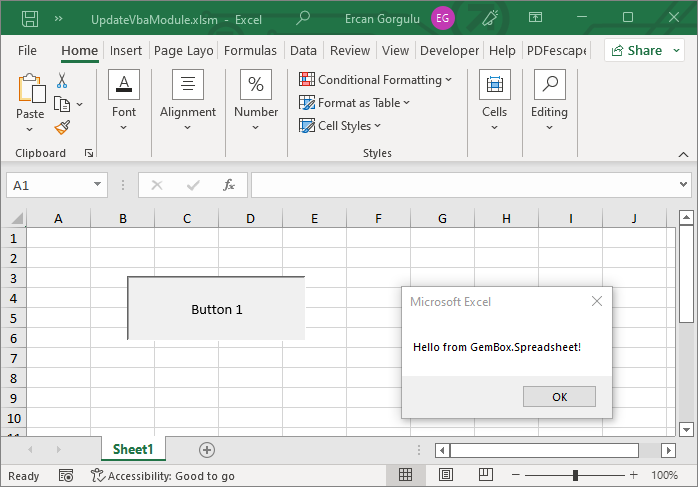698x487 pixels.
Task: Expand the Cell Styles dropdown
Action: click(x=342, y=126)
